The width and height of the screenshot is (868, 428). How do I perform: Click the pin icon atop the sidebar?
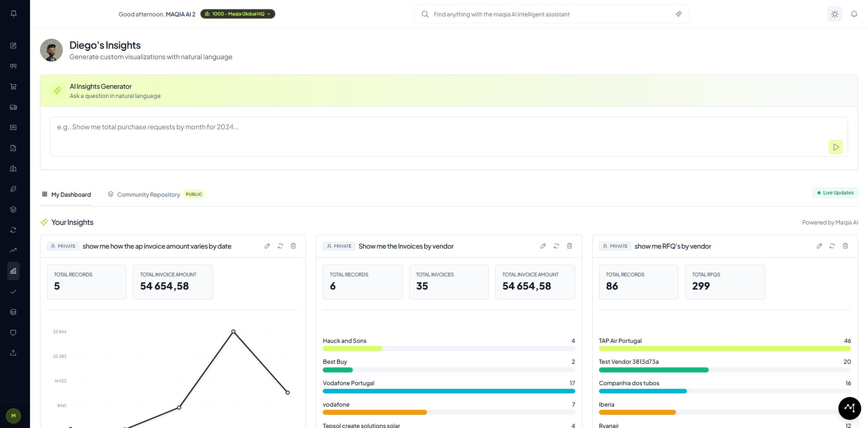click(x=13, y=14)
